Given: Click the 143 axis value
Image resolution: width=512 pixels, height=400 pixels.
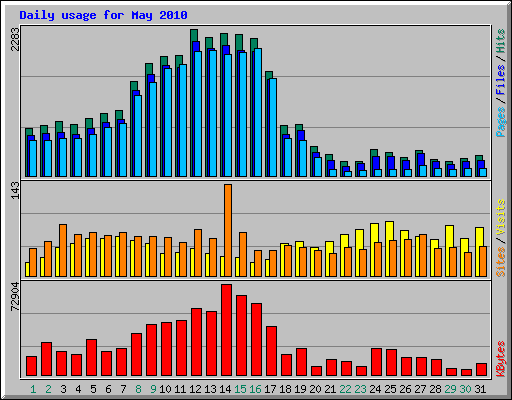Looking at the screenshot, I should (15, 191).
